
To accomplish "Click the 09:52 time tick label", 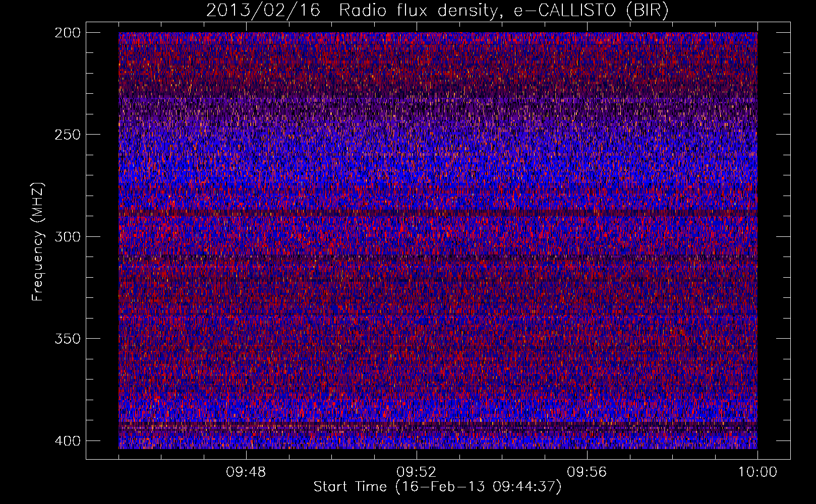I will [417, 472].
